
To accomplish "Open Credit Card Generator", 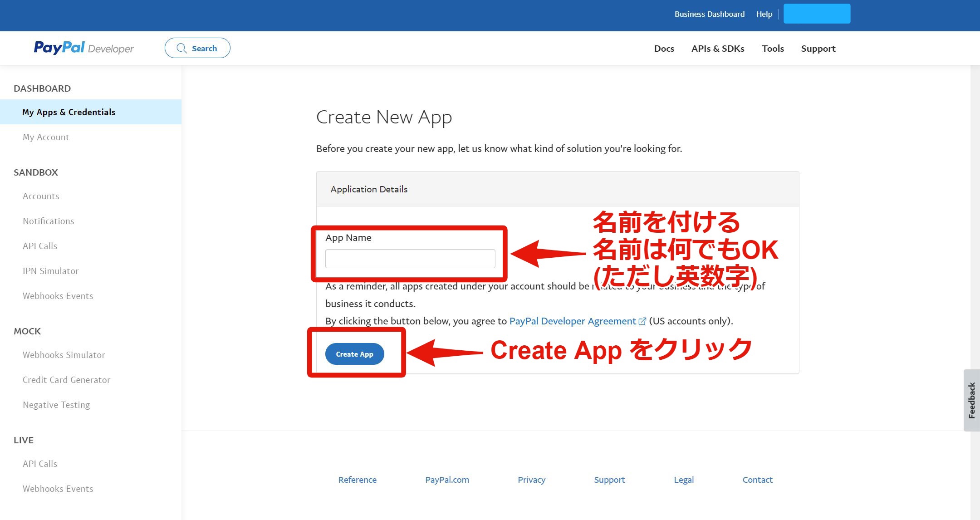I will (x=67, y=380).
